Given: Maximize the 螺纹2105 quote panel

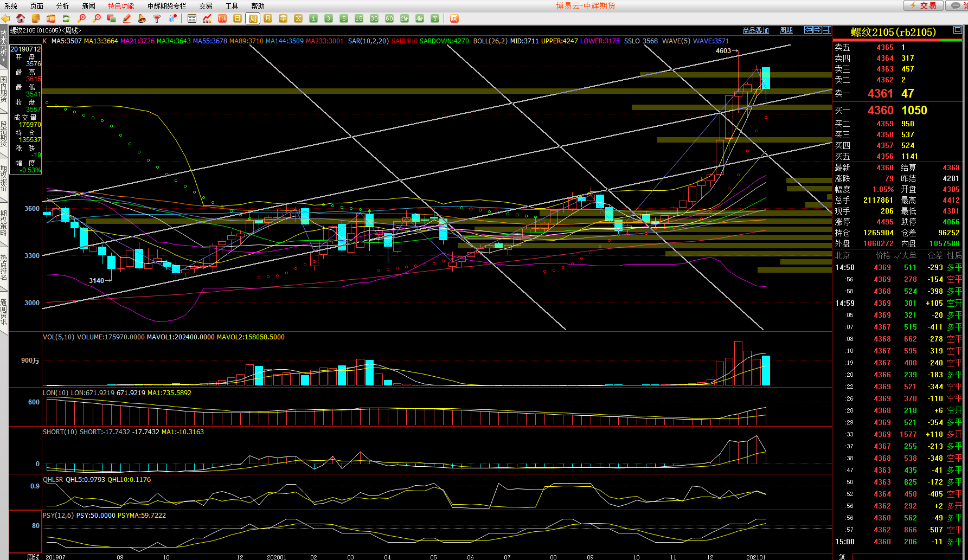Looking at the screenshot, I should coord(958,30).
